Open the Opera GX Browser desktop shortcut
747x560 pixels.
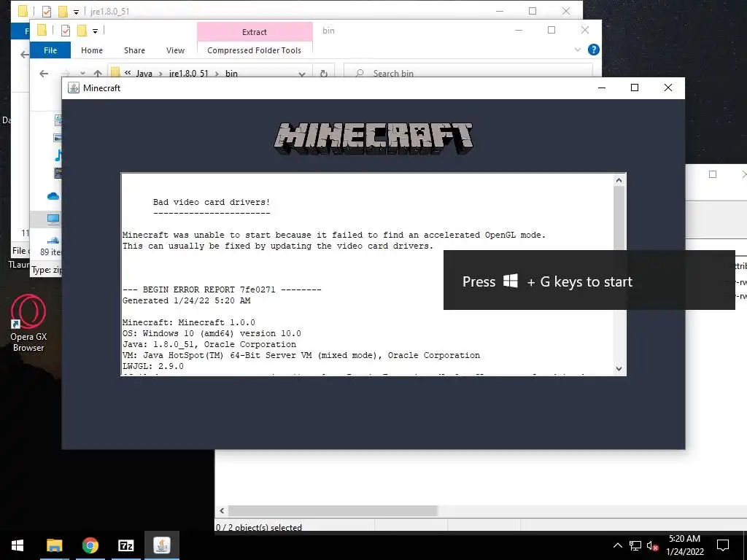pos(28,323)
